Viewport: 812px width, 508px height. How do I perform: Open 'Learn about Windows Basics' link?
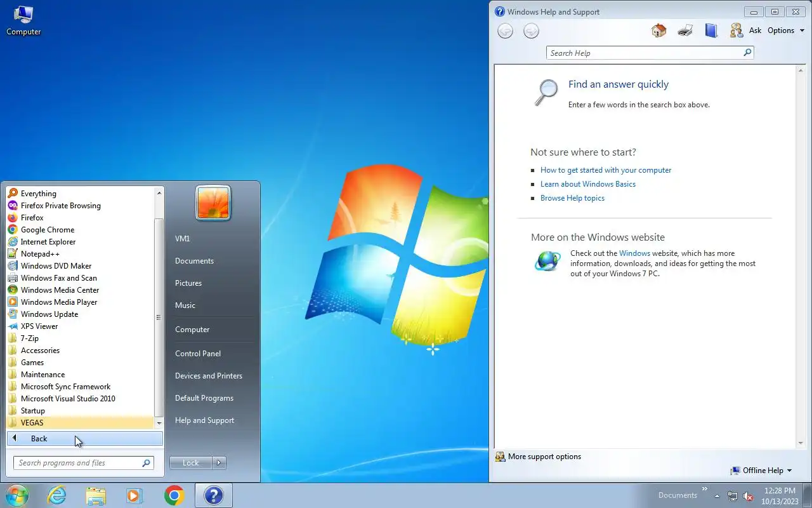(588, 184)
